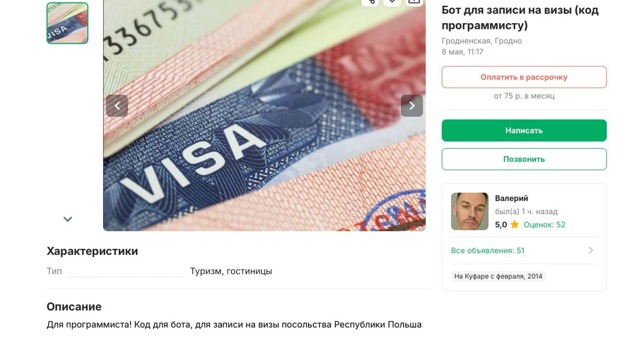Viewport: 644px width, 338px height.
Task: Open seller Валерий's profile avatar
Action: (470, 211)
